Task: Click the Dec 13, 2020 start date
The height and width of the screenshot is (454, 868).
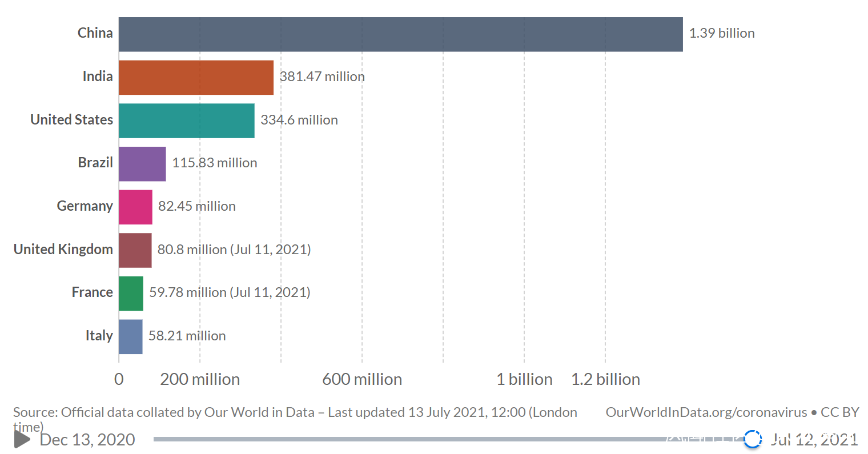Action: pos(87,440)
